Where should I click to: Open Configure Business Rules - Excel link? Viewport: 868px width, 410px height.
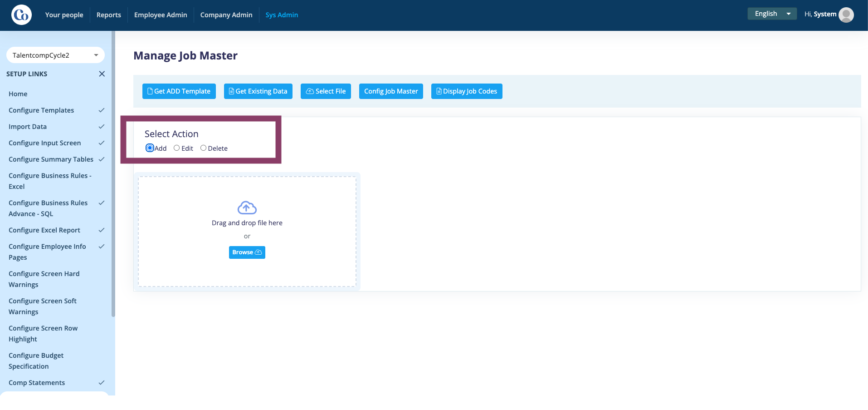50,181
